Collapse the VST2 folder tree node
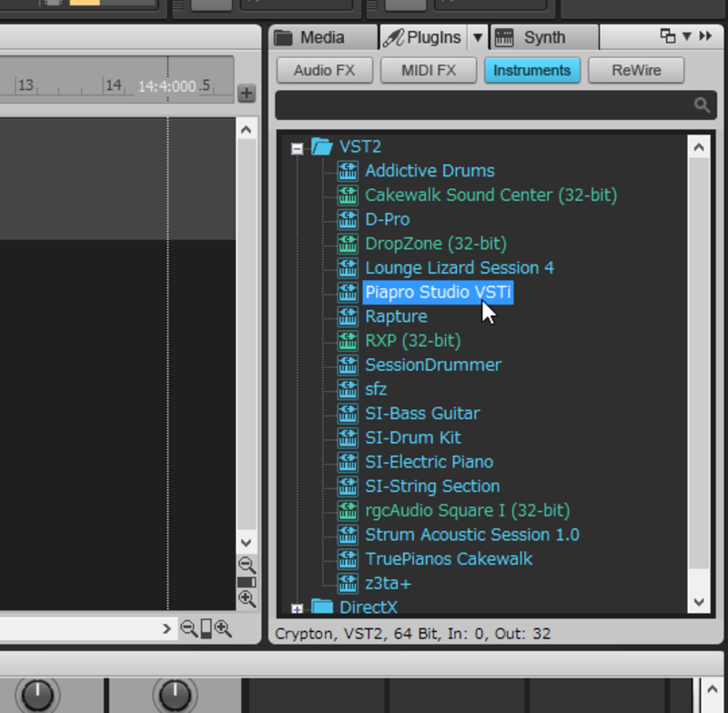The width and height of the screenshot is (728, 713). (298, 148)
